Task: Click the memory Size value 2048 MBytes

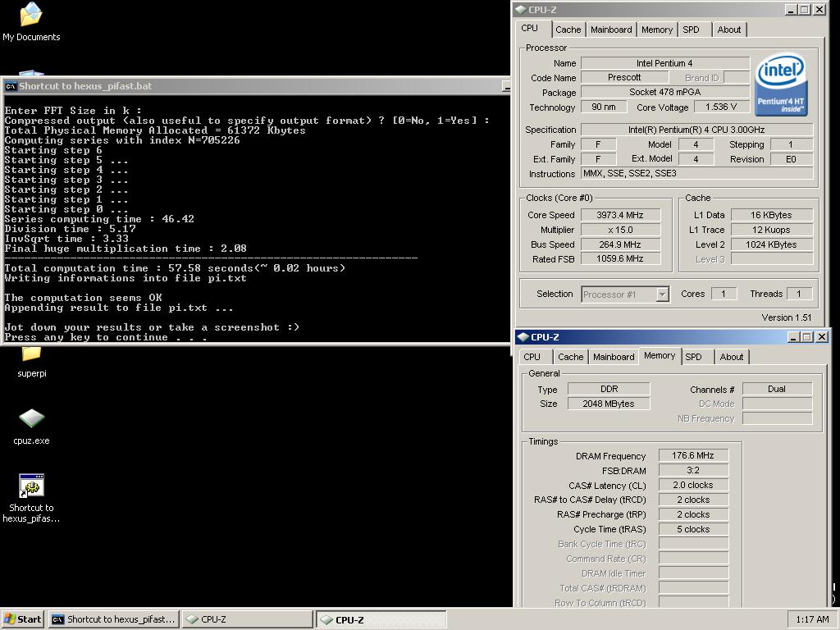Action: point(609,404)
